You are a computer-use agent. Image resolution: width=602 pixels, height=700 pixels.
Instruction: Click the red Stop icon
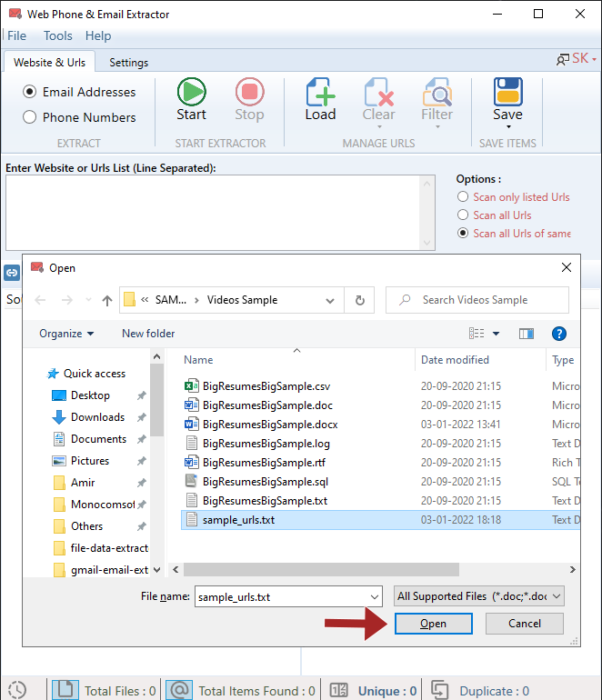[x=250, y=92]
